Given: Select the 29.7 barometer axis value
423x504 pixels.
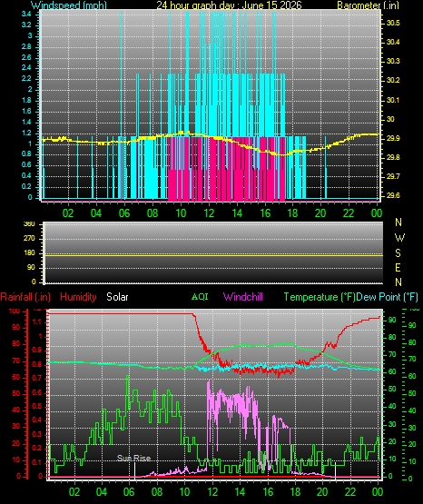Looking at the screenshot, I should (393, 176).
